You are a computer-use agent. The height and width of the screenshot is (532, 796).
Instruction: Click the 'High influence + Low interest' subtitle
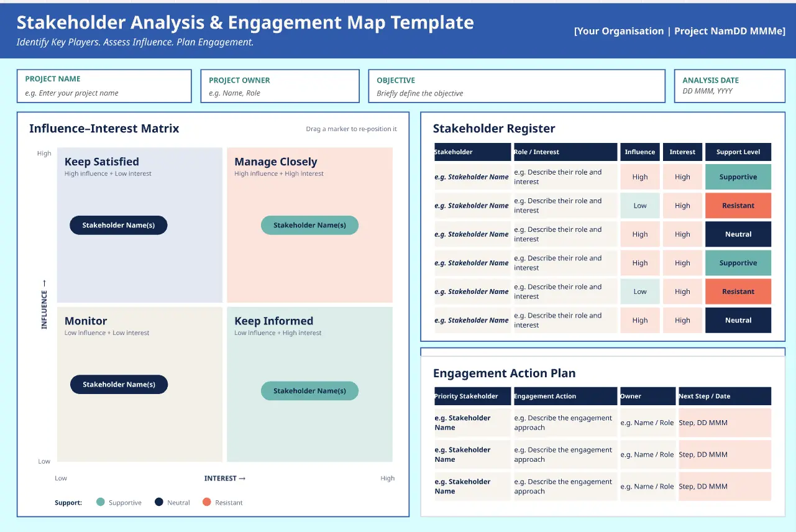(108, 173)
